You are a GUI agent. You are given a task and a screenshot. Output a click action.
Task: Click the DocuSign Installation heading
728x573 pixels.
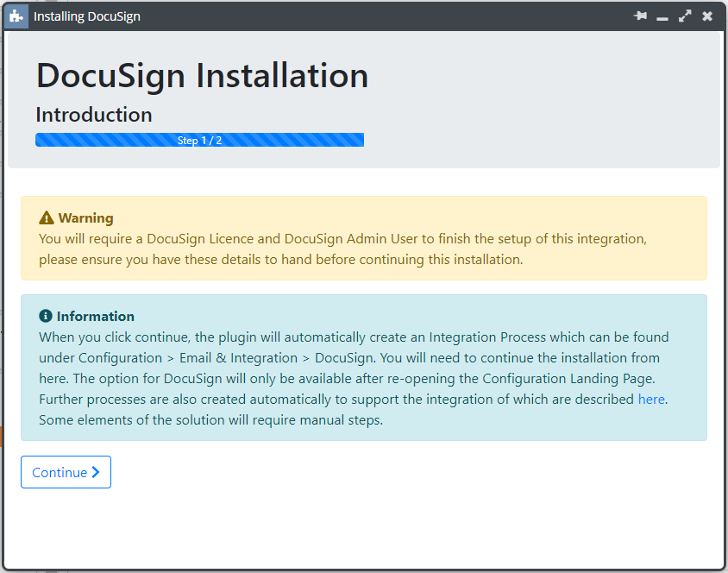202,75
